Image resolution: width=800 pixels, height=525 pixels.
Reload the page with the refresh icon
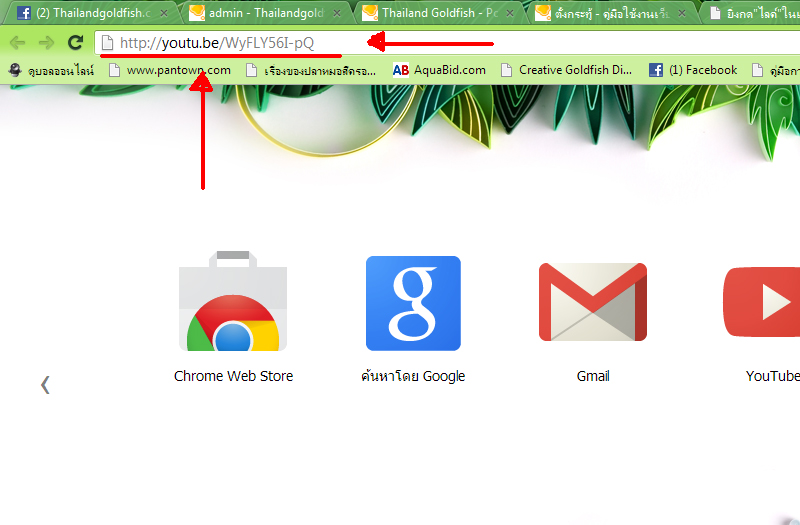[x=76, y=42]
